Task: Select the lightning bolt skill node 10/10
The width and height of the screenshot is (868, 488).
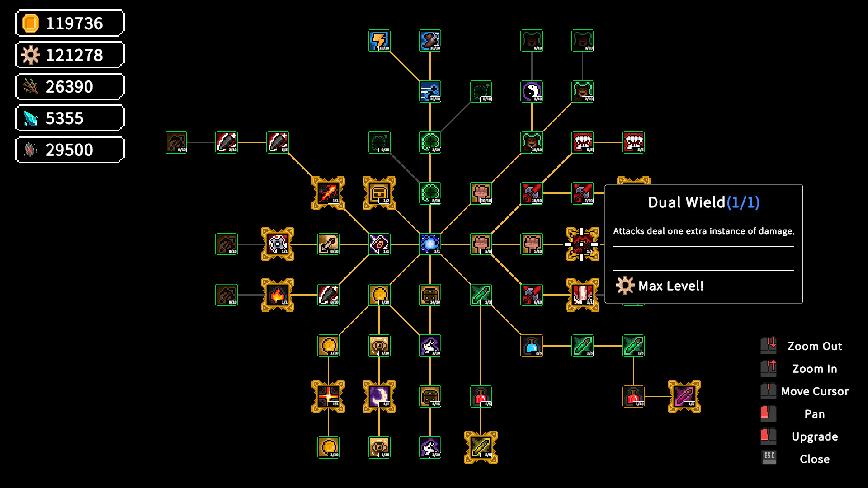Action: 379,41
